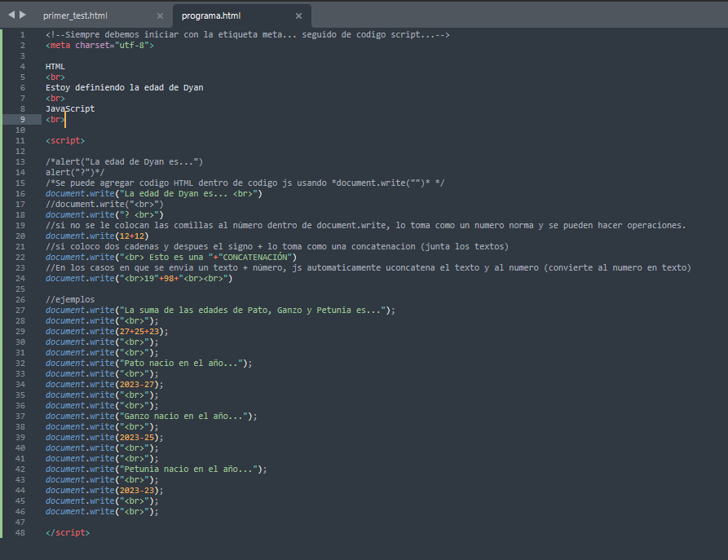Click line number 48 in gutter
This screenshot has height=560, width=728.
20,532
